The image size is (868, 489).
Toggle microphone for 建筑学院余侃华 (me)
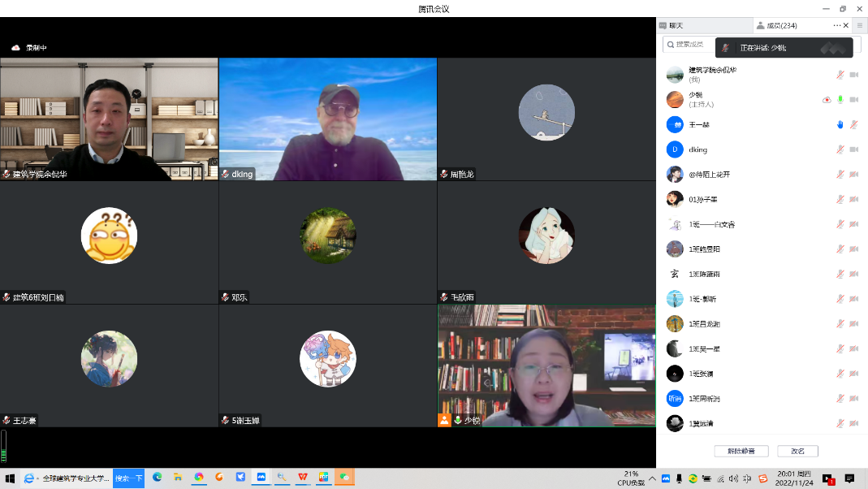pos(840,75)
